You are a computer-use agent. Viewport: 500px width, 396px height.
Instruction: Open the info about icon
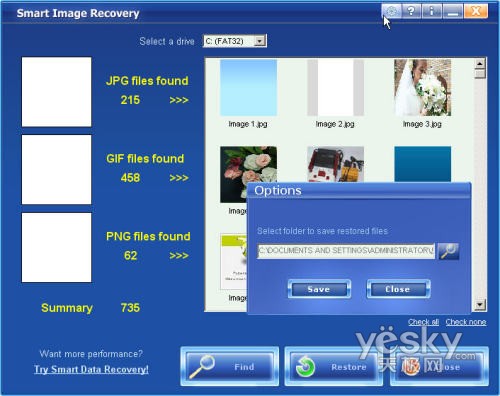click(432, 11)
